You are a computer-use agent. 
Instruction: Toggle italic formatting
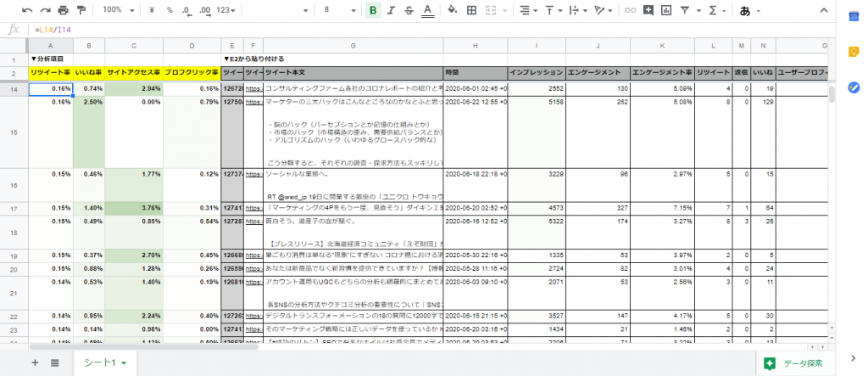(x=391, y=10)
